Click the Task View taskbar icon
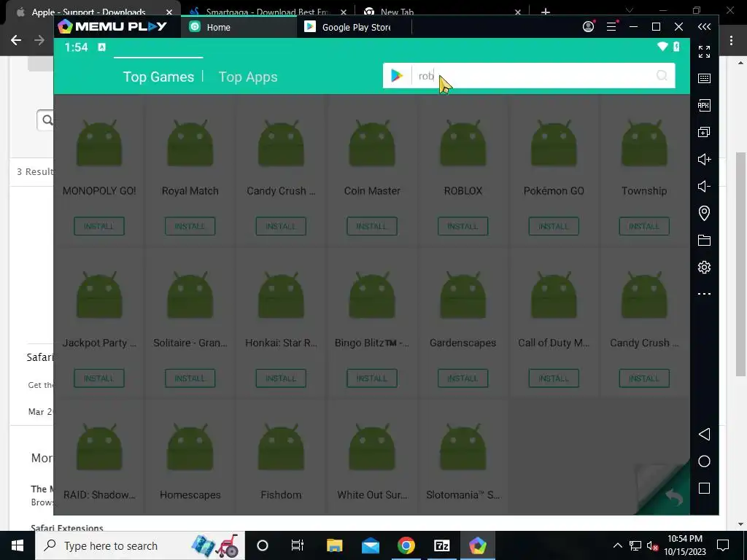 pyautogui.click(x=298, y=545)
